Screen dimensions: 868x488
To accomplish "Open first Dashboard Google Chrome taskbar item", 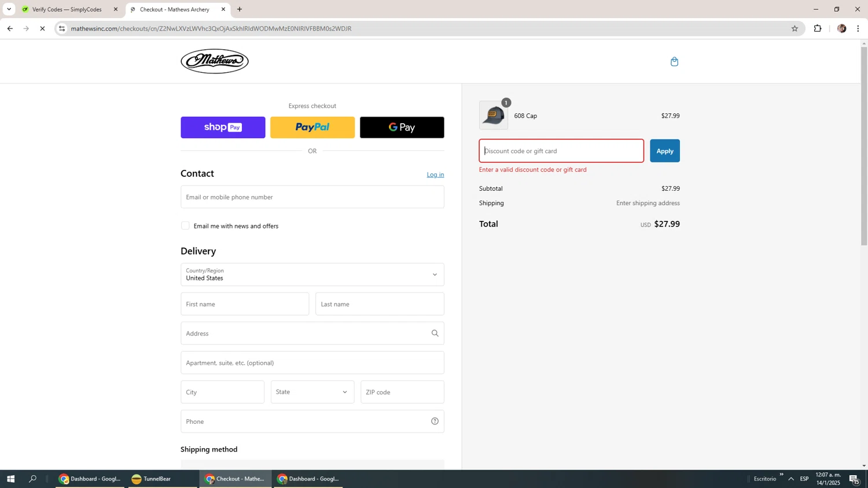I will [x=90, y=479].
